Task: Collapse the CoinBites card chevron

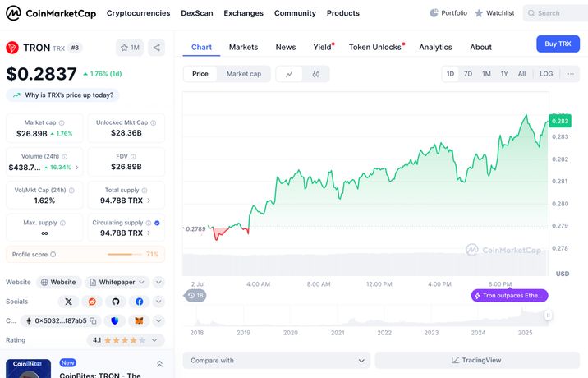Action: pos(159,364)
